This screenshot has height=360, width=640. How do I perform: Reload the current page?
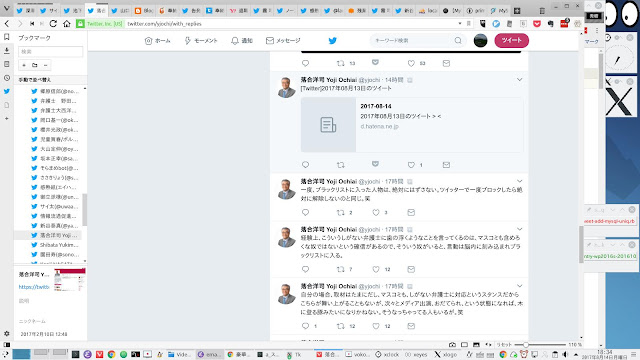(x=53, y=24)
